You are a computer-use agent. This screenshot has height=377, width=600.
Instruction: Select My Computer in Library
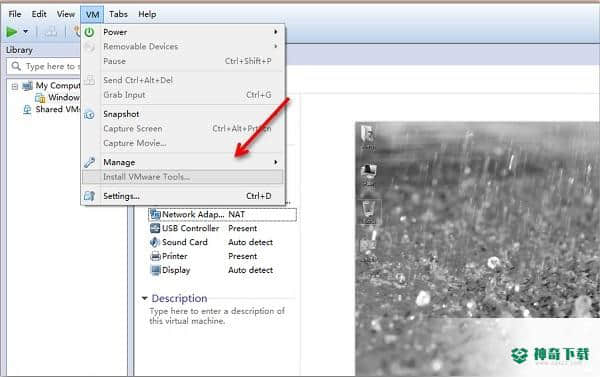click(58, 85)
